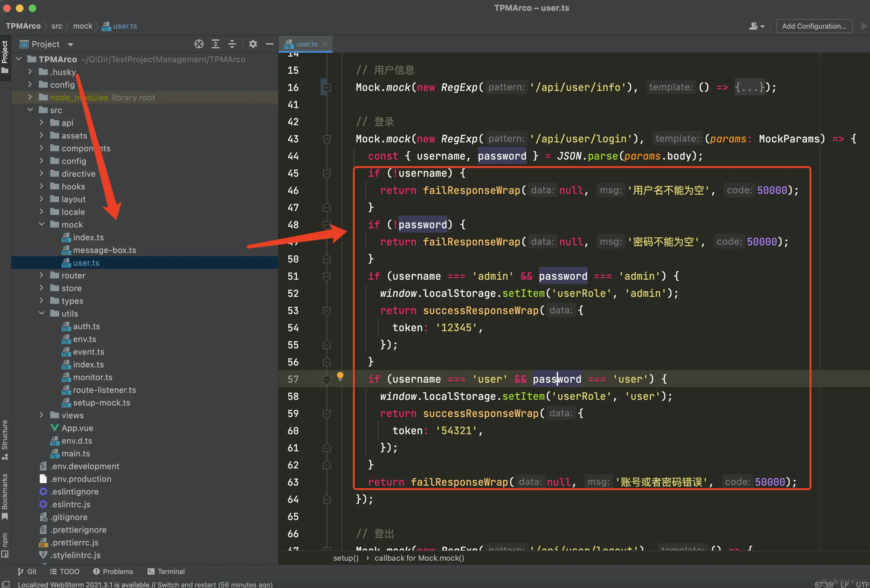The image size is (870, 588).
Task: Expand the router folder
Action: pyautogui.click(x=42, y=275)
